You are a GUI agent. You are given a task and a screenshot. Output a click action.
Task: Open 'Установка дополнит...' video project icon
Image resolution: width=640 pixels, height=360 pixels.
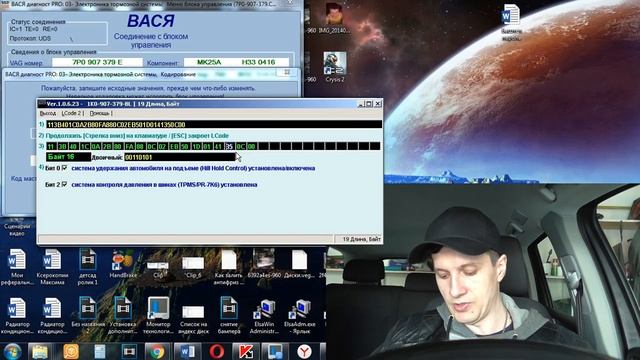(123, 316)
